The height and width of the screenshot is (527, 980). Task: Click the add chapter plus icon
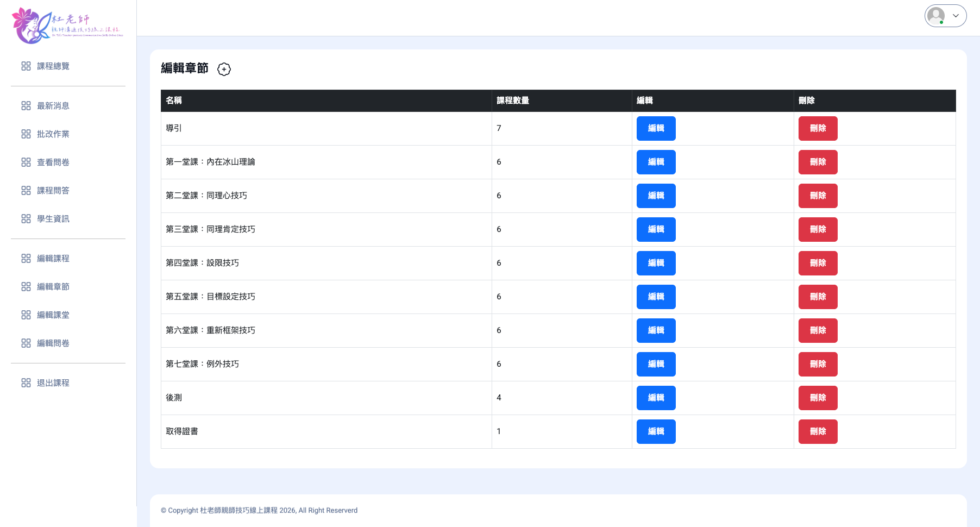(x=224, y=69)
